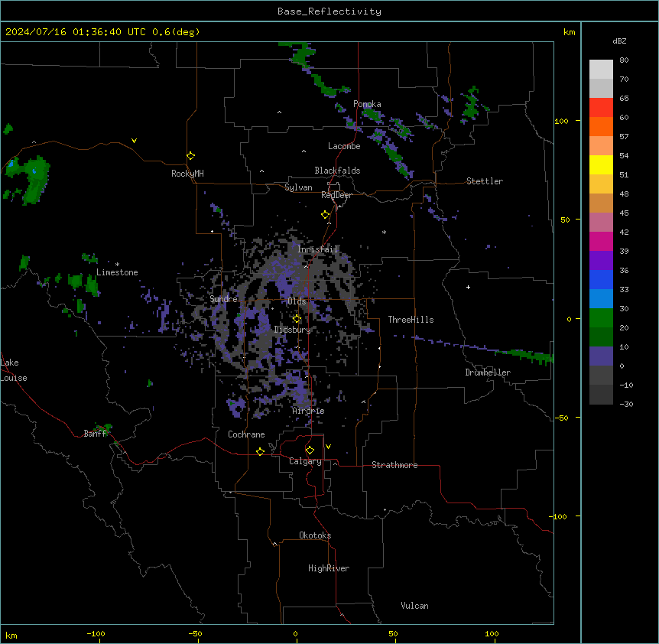Select the purple 36-39 dBZ legend swatch
The width and height of the screenshot is (659, 644).
pyautogui.click(x=601, y=260)
